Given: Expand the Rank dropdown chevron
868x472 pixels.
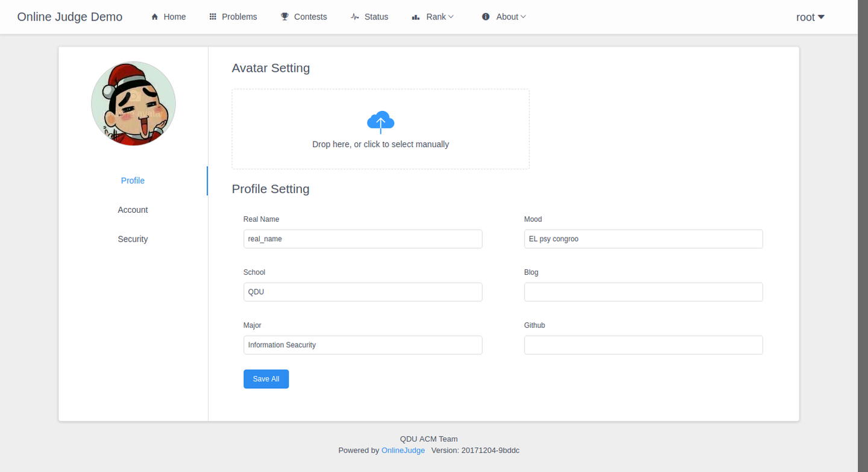Looking at the screenshot, I should coord(451,17).
